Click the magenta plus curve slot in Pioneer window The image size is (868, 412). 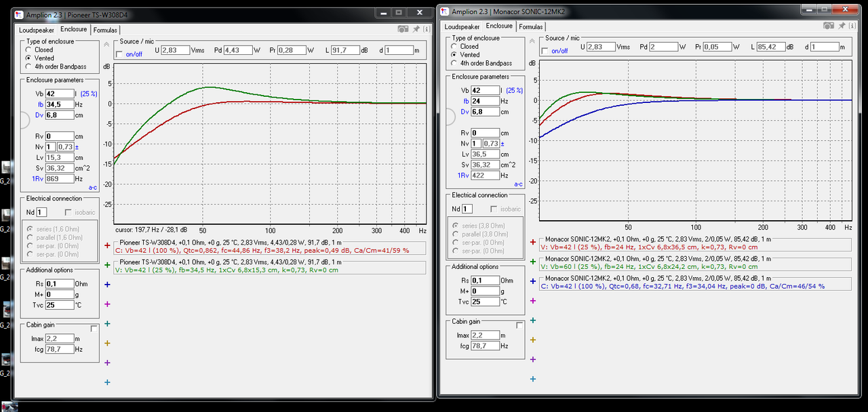[x=107, y=304]
